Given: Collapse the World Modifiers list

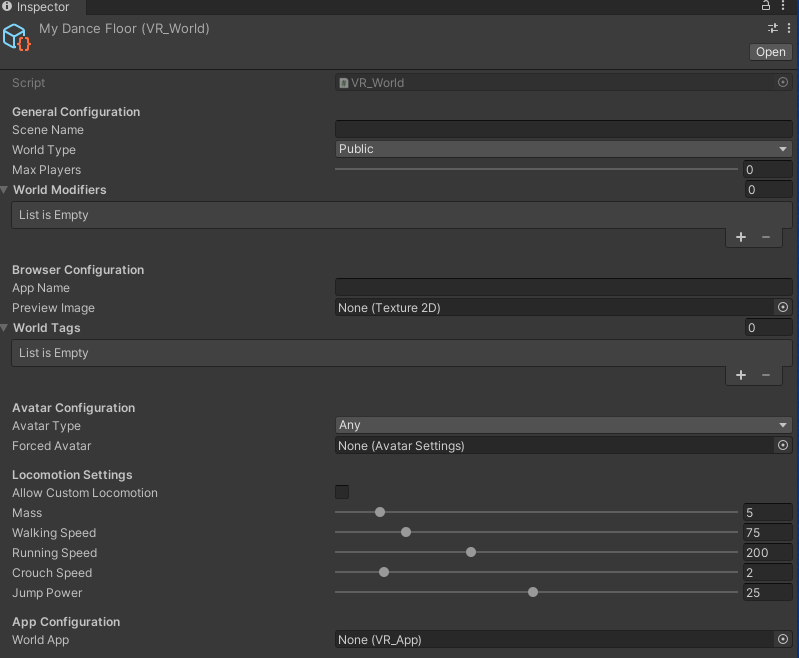Looking at the screenshot, I should point(6,190).
